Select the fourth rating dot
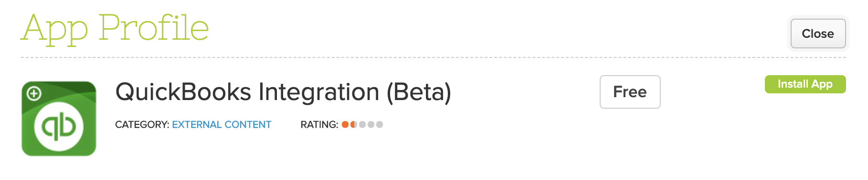This screenshot has width=868, height=180. point(371,124)
